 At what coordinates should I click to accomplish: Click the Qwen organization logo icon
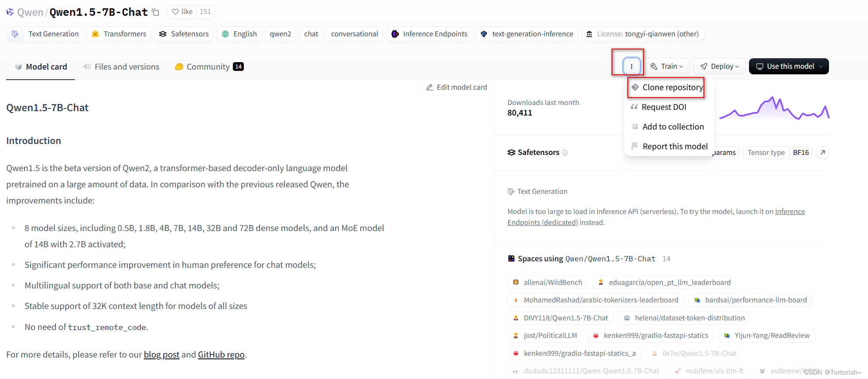tap(10, 12)
